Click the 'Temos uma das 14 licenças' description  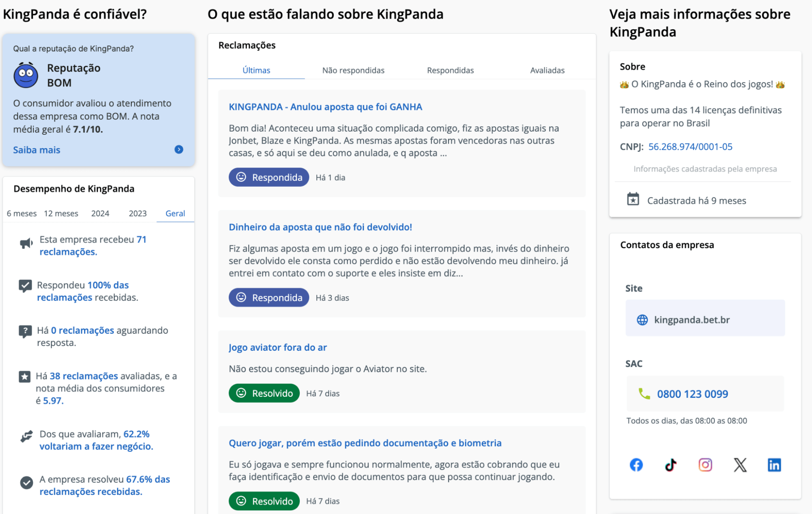(701, 117)
